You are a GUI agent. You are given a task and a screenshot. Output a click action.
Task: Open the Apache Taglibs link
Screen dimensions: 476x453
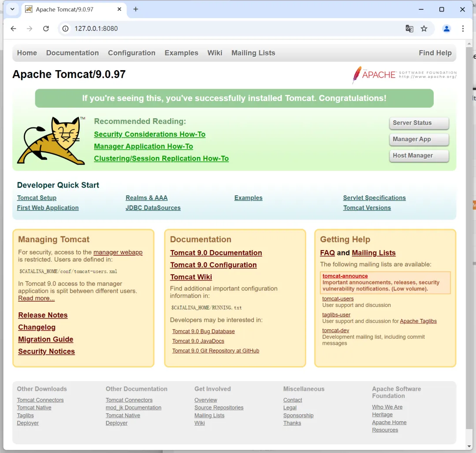[x=418, y=321]
